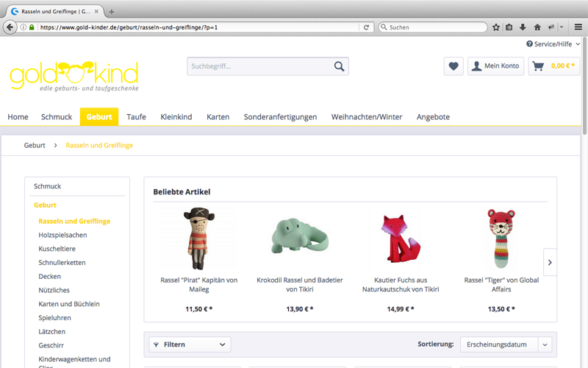This screenshot has height=368, width=588.
Task: Reload the page using the refresh icon
Action: click(x=366, y=27)
